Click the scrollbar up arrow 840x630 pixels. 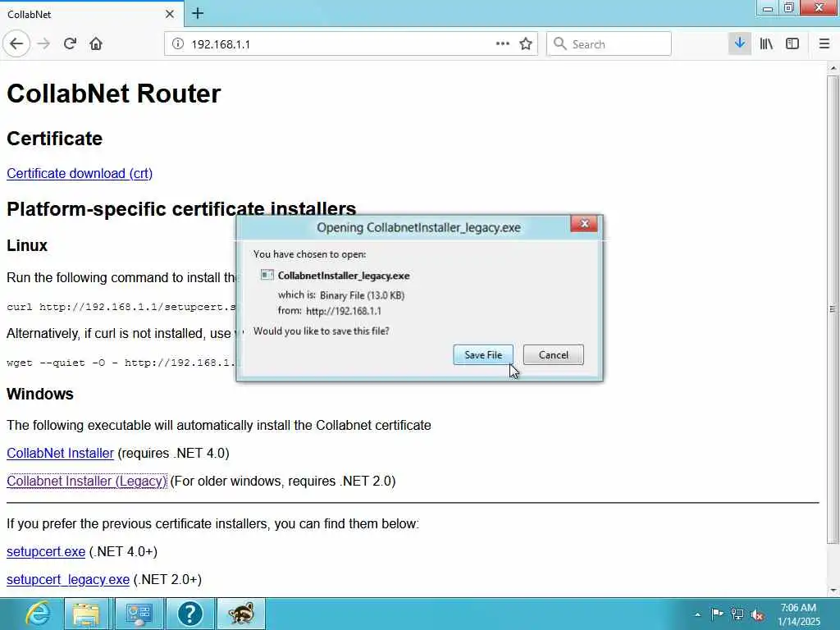pos(833,69)
